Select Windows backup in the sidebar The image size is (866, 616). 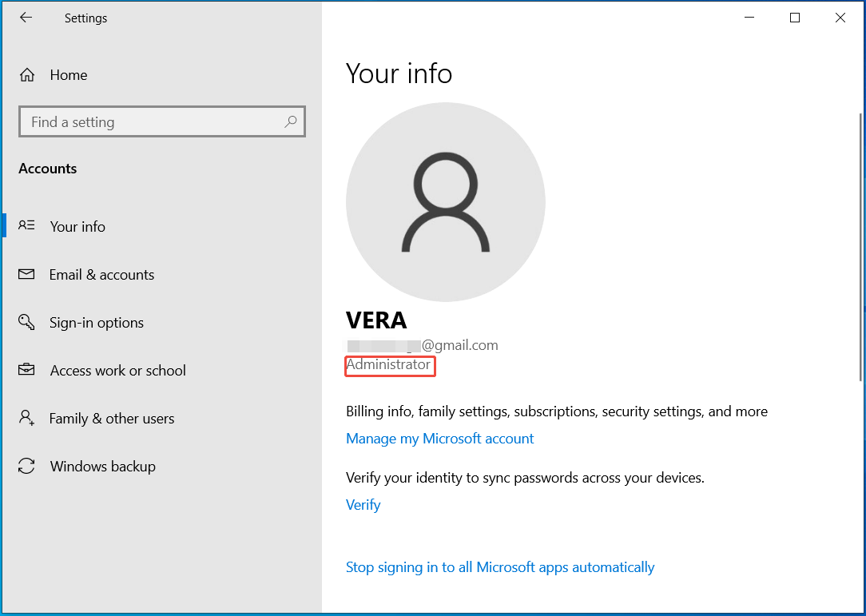tap(102, 466)
